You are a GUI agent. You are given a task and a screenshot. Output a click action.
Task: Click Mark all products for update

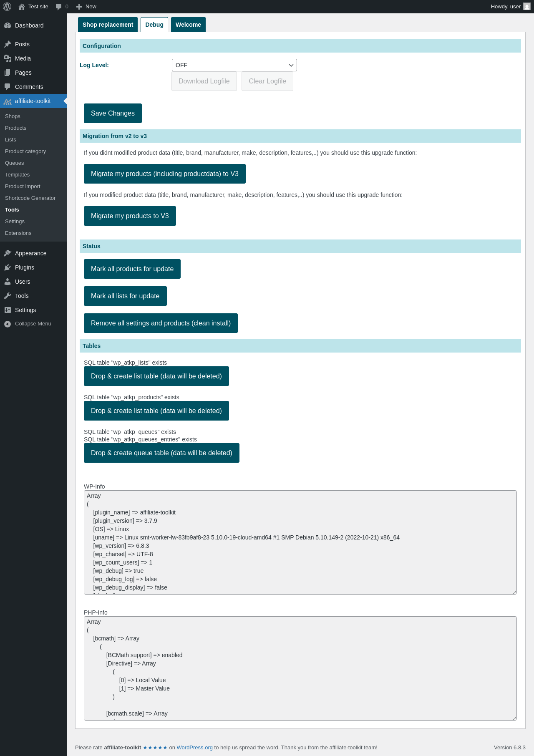click(x=132, y=269)
